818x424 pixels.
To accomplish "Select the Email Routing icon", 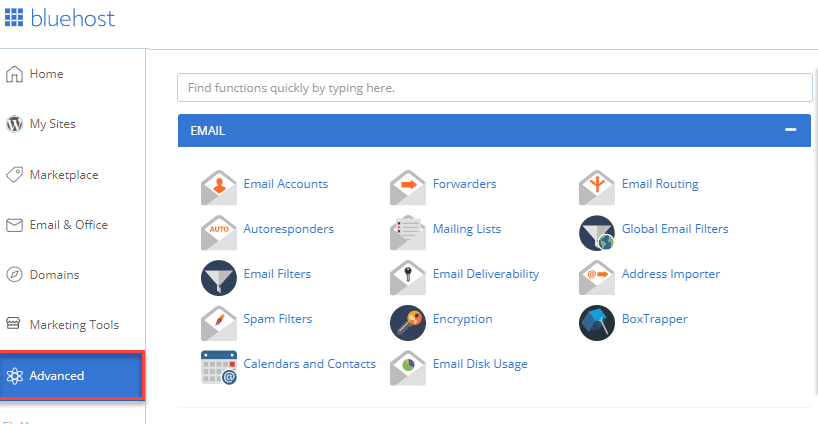I will [x=597, y=187].
